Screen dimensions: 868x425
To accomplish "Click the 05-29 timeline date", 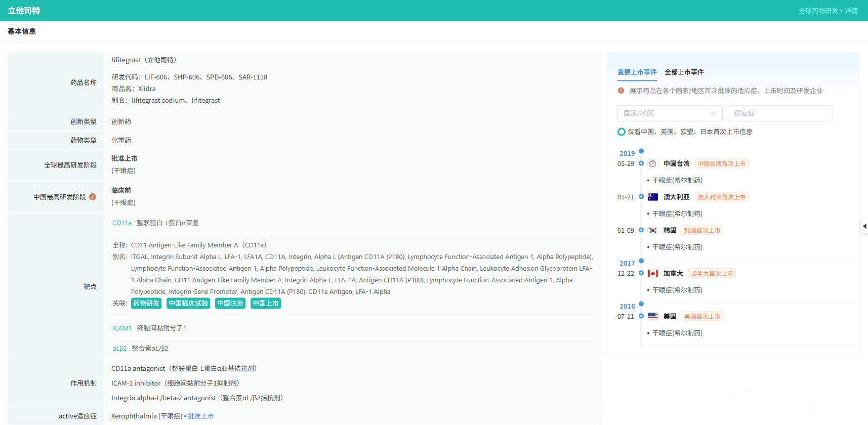I will pyautogui.click(x=626, y=163).
